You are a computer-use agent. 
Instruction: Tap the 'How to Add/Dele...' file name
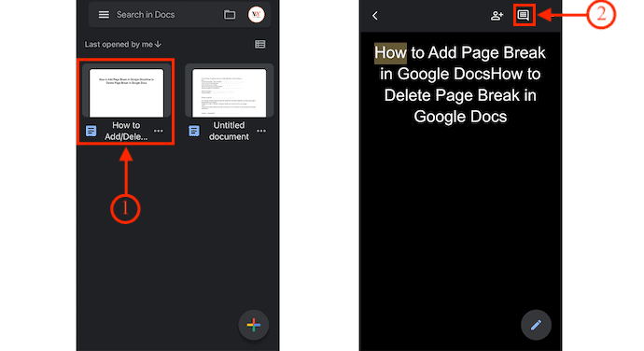coord(126,131)
